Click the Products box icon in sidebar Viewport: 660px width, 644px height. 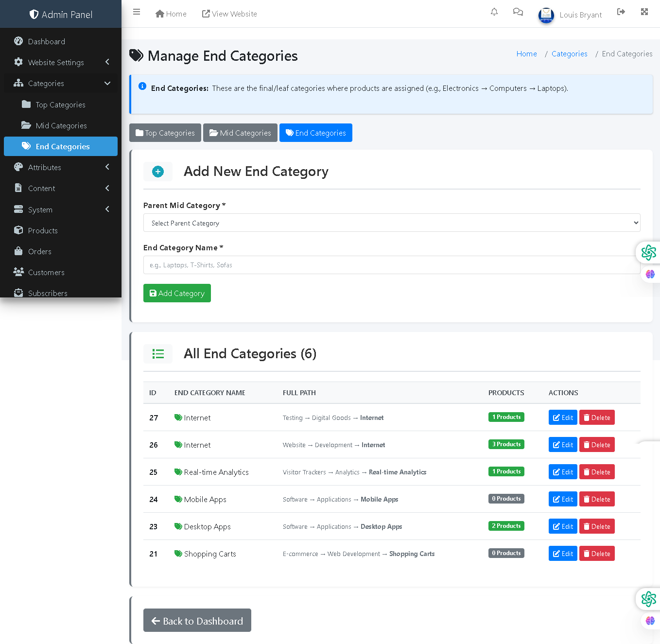[x=18, y=230]
